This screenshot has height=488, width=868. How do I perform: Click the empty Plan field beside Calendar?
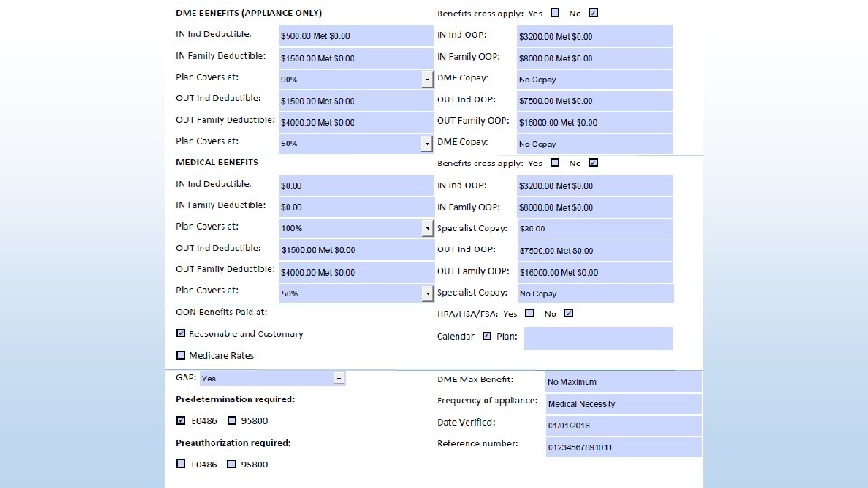[x=598, y=338]
